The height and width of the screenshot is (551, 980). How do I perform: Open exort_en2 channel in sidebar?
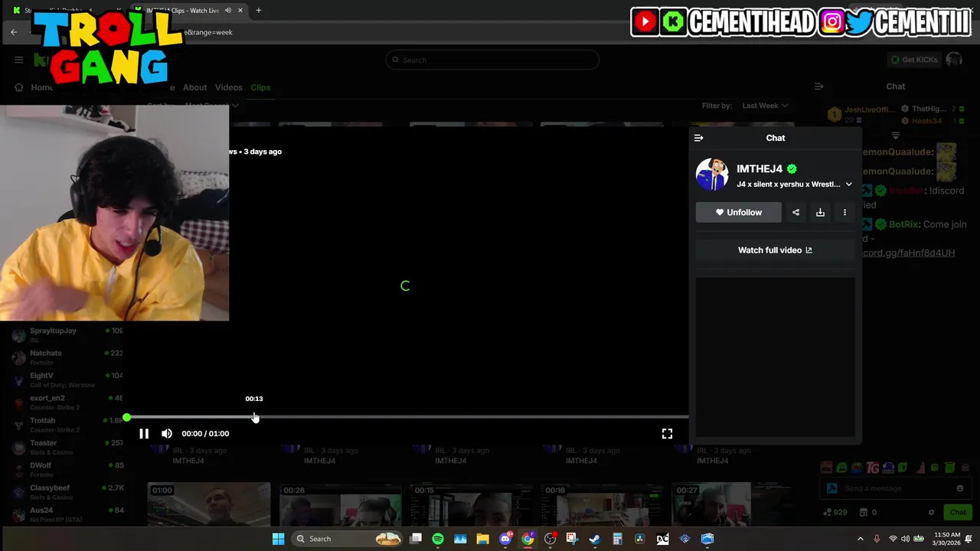67,402
